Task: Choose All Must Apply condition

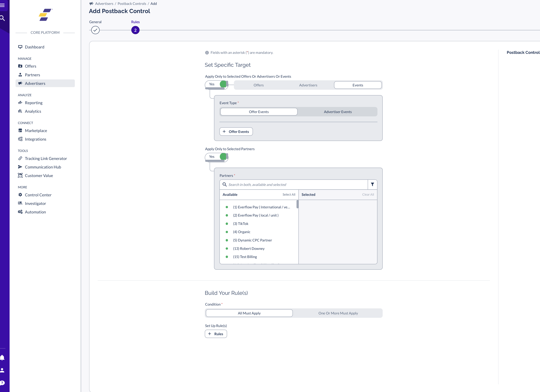Action: pyautogui.click(x=249, y=313)
